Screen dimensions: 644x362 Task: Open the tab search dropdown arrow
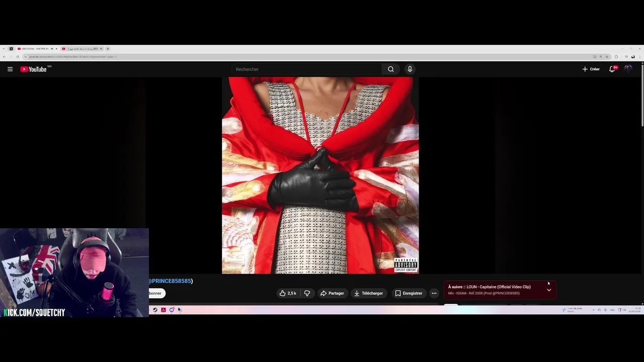pyautogui.click(x=4, y=49)
